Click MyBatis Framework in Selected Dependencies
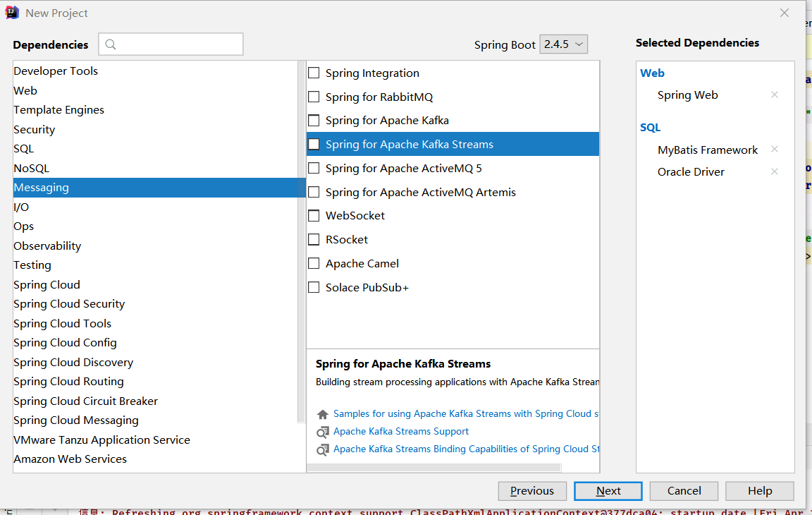812x515 pixels. [x=708, y=150]
